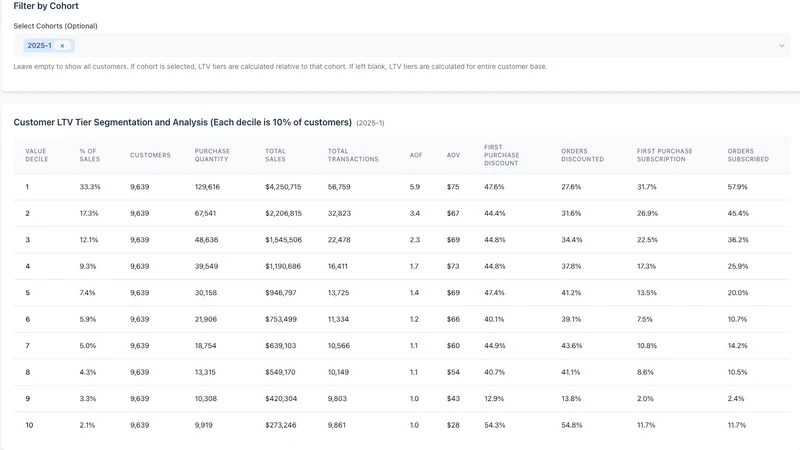Select the decile 10 table row

tap(402, 425)
